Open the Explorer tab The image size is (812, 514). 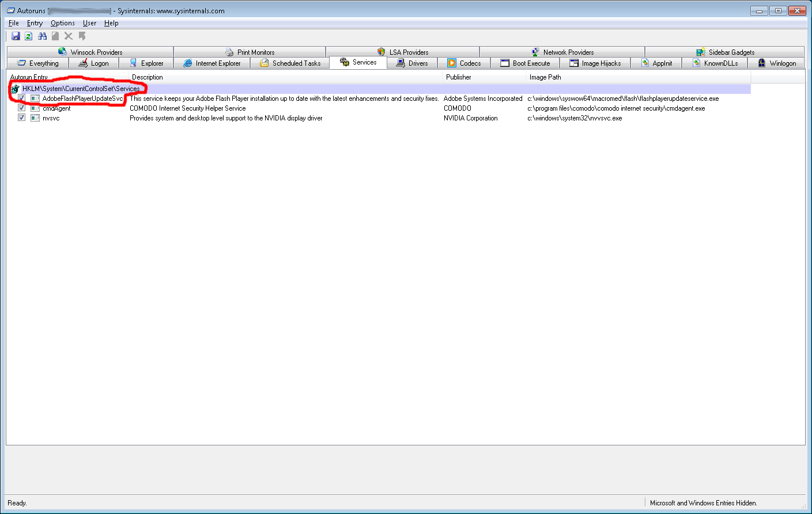tap(146, 63)
